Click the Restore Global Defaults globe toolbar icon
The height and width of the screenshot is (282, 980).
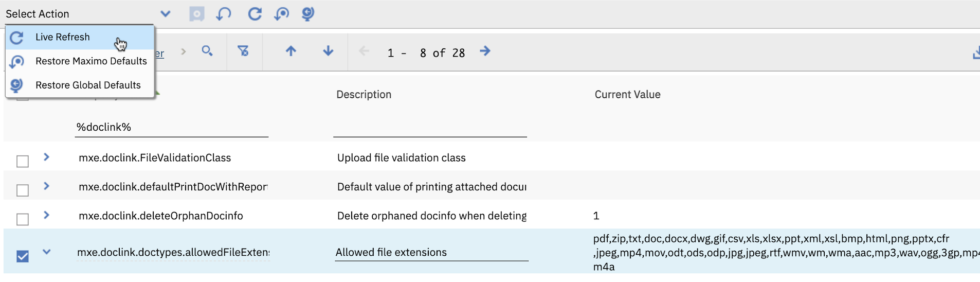pos(307,14)
